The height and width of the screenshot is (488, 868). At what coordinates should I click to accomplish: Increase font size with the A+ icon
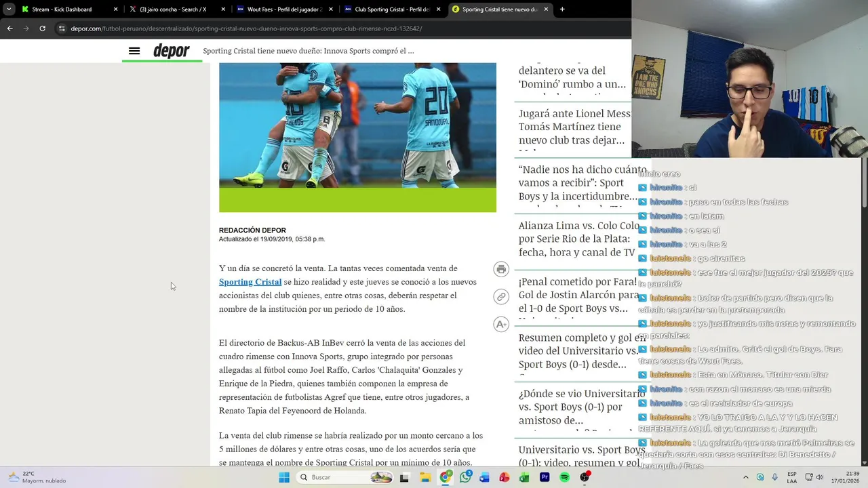pos(501,324)
